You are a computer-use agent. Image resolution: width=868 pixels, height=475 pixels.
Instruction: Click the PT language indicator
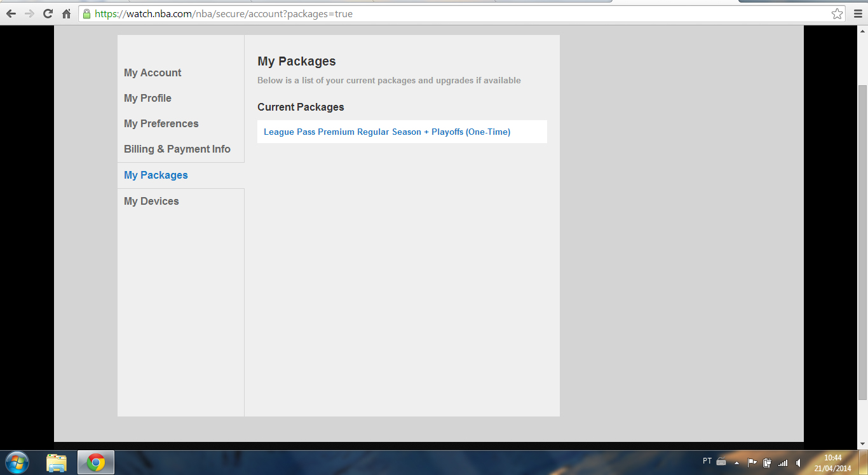click(x=707, y=461)
